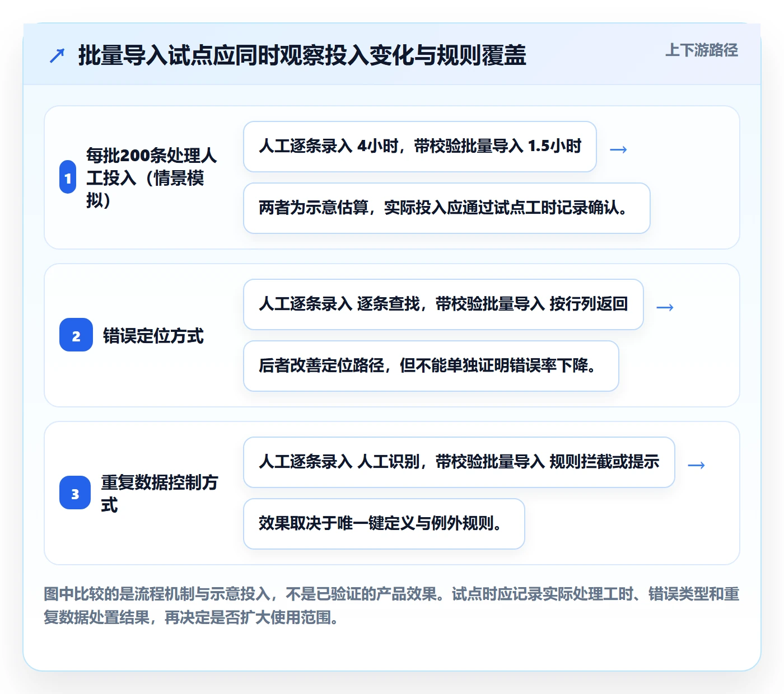784x694 pixels.
Task: Click the number 2 badge
Action: coord(76,335)
